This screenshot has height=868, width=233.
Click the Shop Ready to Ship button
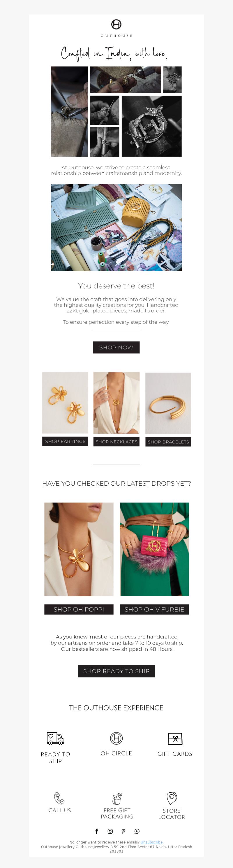pos(116,671)
